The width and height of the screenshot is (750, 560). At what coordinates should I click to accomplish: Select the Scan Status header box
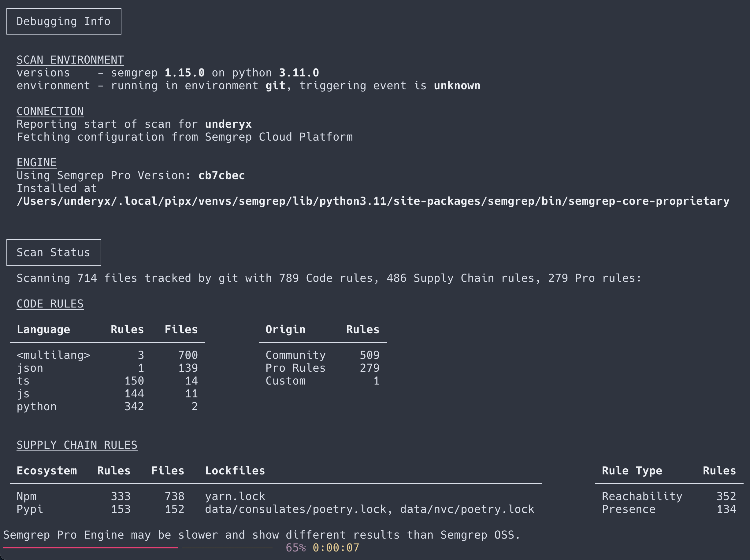tap(53, 252)
